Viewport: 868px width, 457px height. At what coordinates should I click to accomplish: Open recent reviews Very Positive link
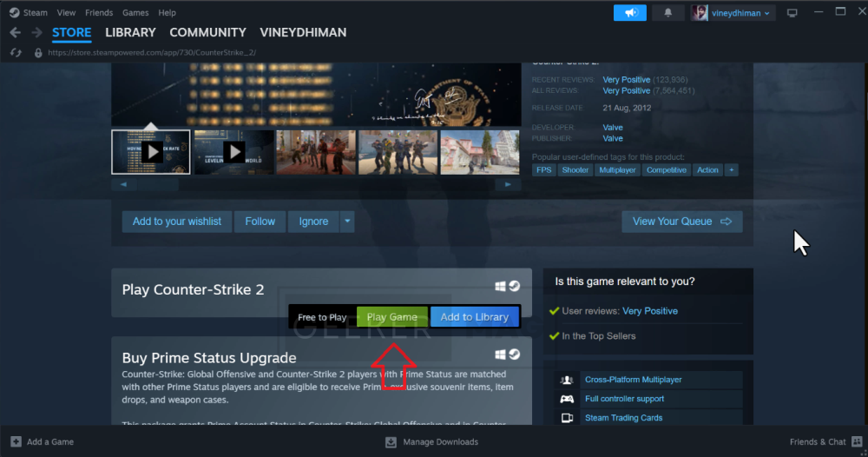pos(626,80)
